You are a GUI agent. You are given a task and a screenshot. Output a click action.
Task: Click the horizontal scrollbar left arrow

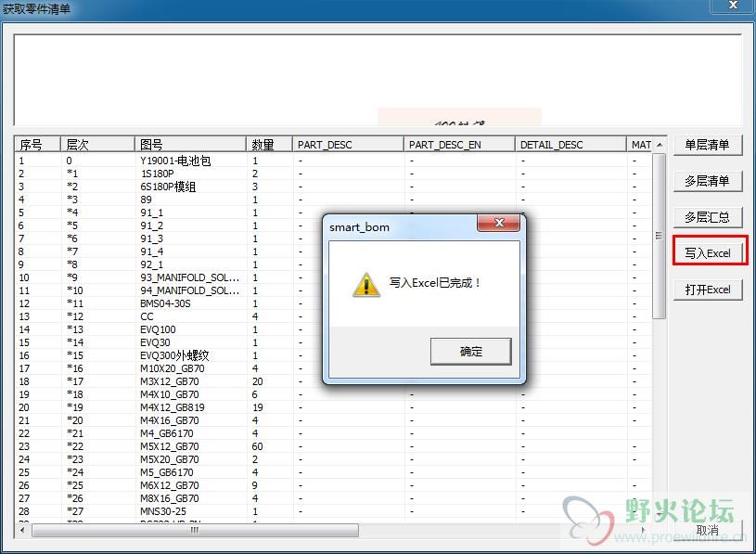coord(22,530)
